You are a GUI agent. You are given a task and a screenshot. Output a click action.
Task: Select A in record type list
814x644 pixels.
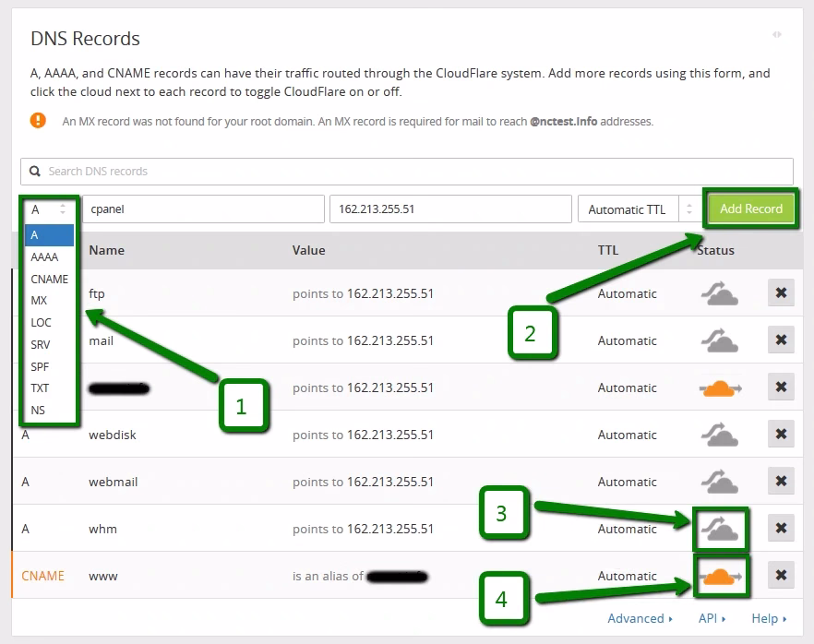point(49,235)
